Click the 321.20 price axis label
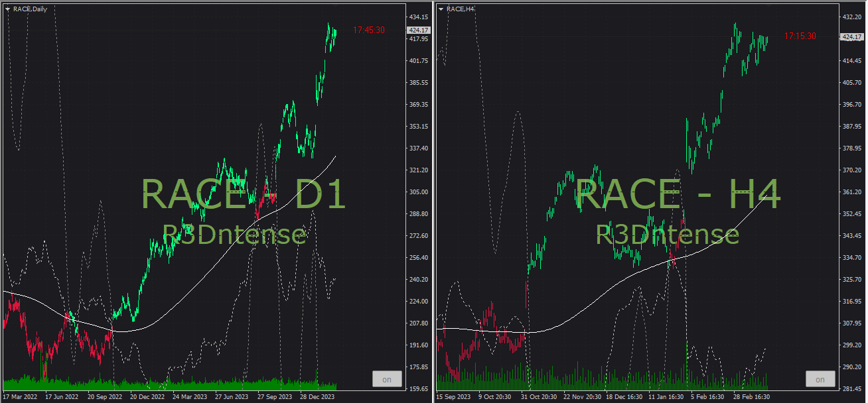Viewport: 868px width, 403px height. pos(418,170)
